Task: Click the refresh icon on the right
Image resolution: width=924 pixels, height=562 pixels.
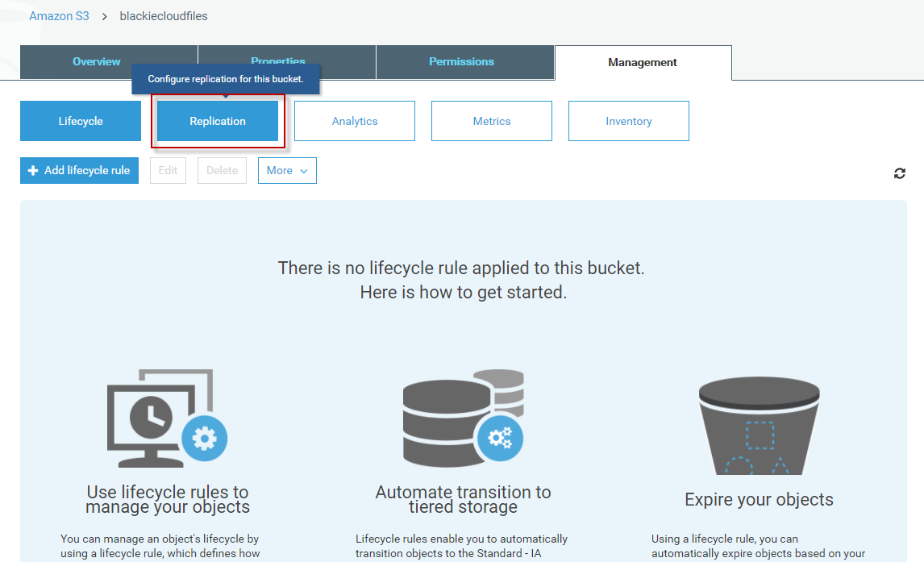Action: tap(899, 173)
